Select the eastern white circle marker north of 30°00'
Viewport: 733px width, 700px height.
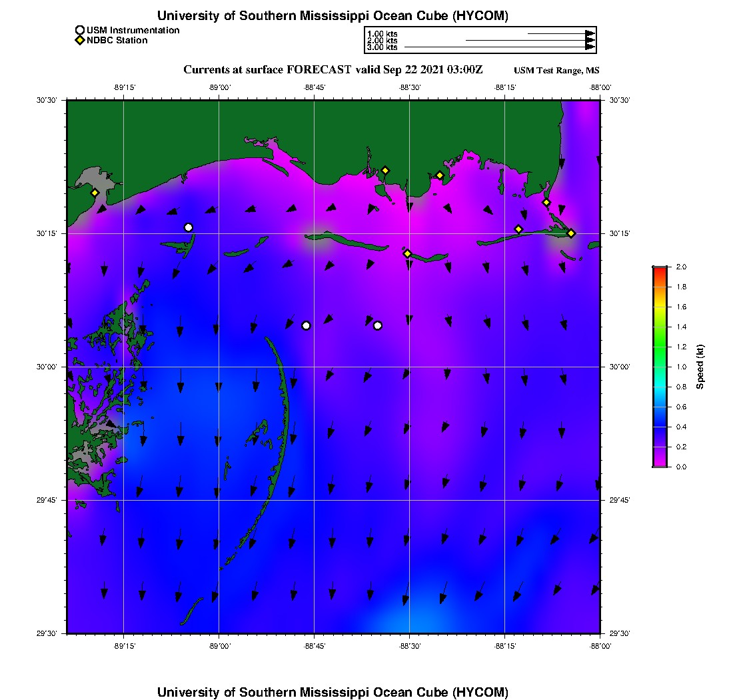pos(378,325)
